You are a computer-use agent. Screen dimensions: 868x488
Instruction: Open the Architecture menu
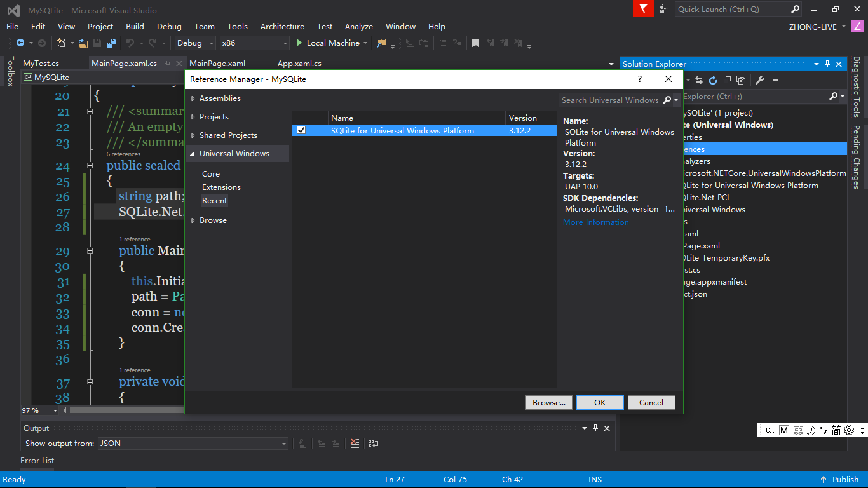pyautogui.click(x=282, y=27)
